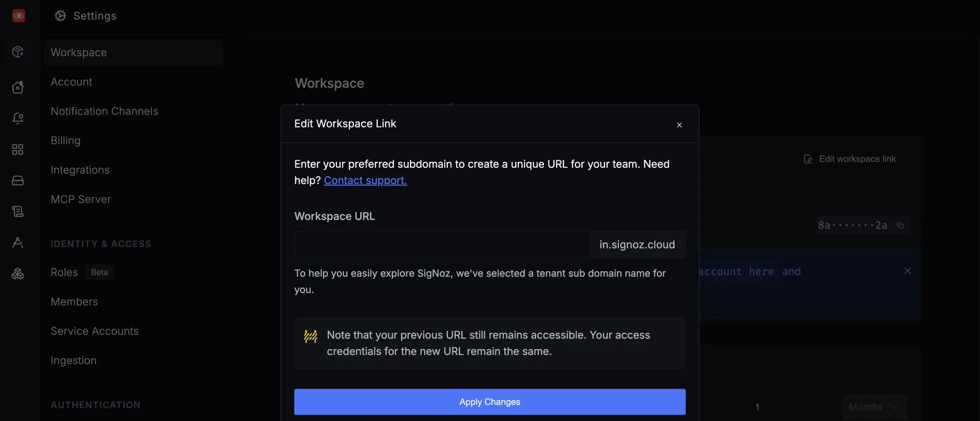Click the Settings header title

click(95, 16)
